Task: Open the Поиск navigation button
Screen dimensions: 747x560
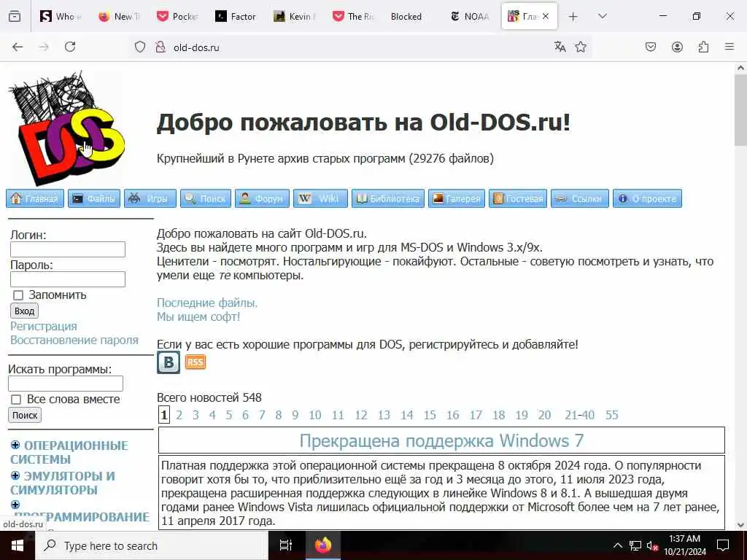Action: (x=205, y=198)
